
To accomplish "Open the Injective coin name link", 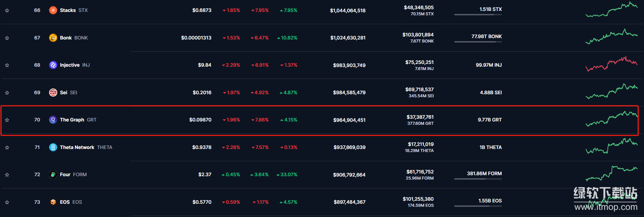I will click(70, 65).
